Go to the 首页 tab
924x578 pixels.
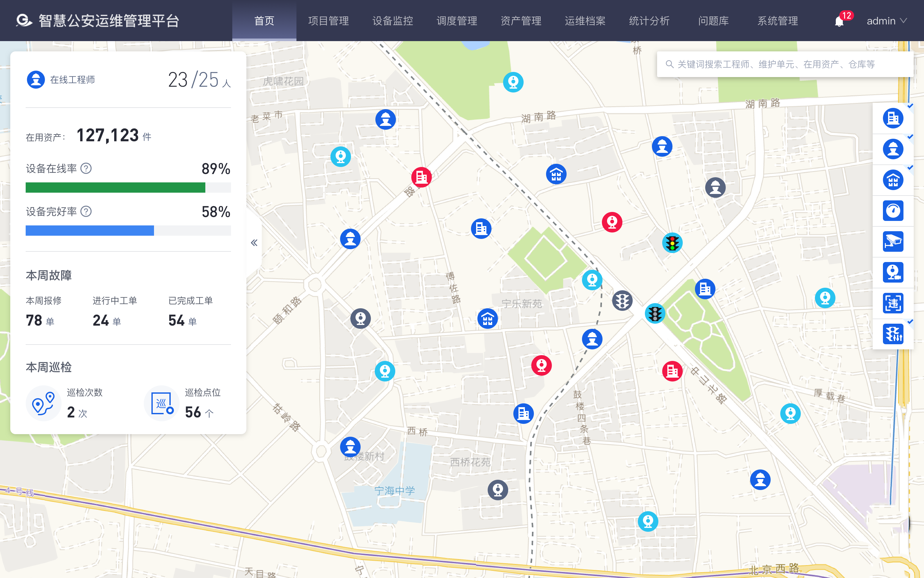coord(264,21)
